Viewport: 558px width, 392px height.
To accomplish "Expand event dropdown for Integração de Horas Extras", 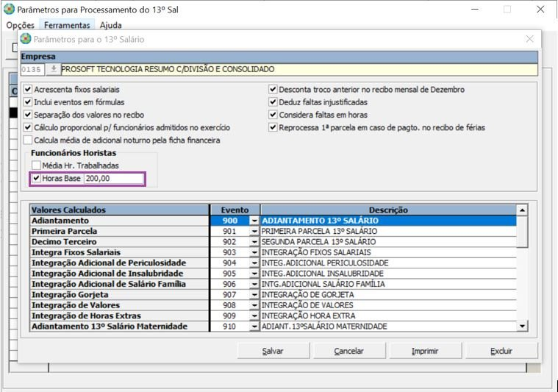I will tap(254, 316).
